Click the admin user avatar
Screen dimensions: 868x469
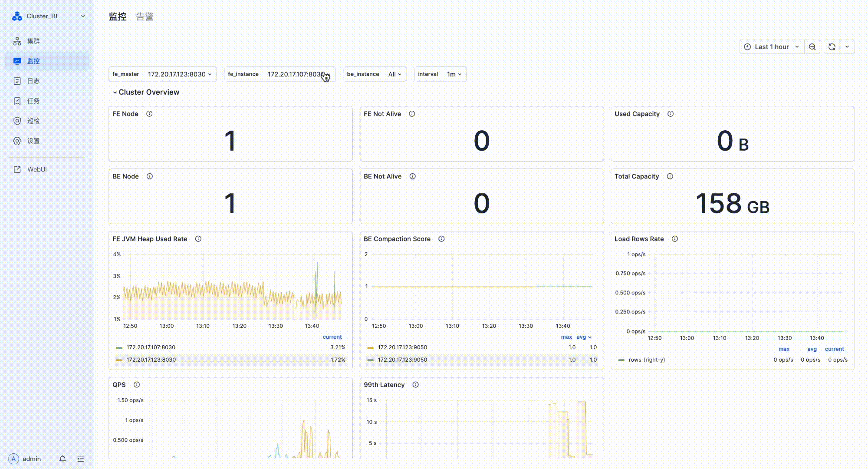[14, 459]
